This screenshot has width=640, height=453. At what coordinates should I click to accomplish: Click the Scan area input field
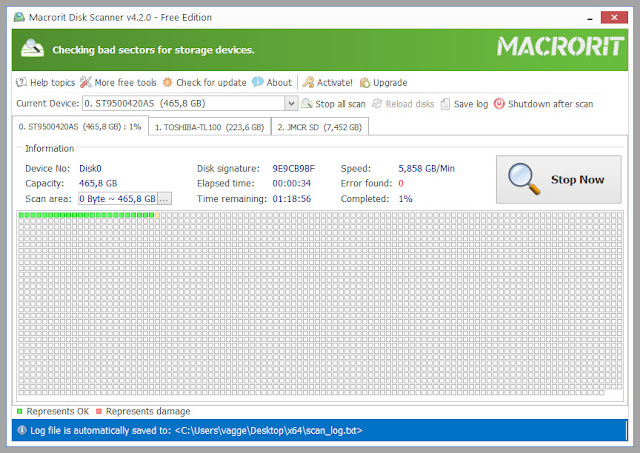click(118, 199)
